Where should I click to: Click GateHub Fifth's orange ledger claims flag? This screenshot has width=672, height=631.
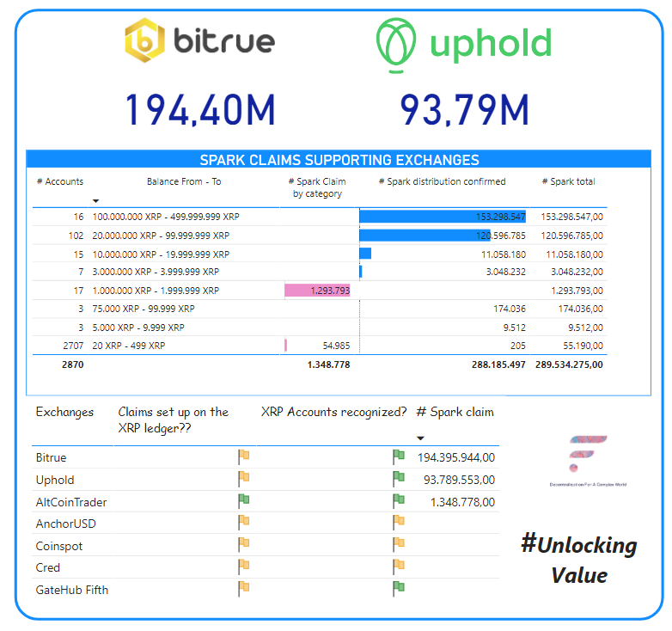pyautogui.click(x=244, y=589)
